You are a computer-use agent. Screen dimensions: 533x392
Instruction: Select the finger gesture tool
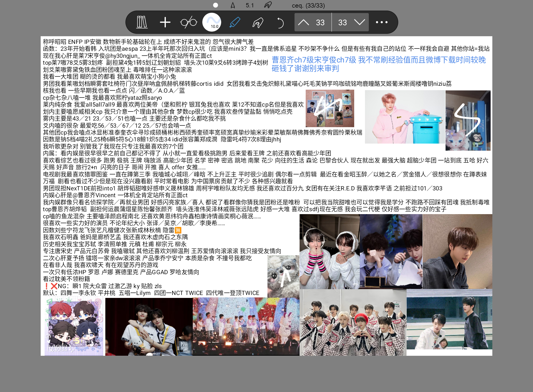pos(258,22)
